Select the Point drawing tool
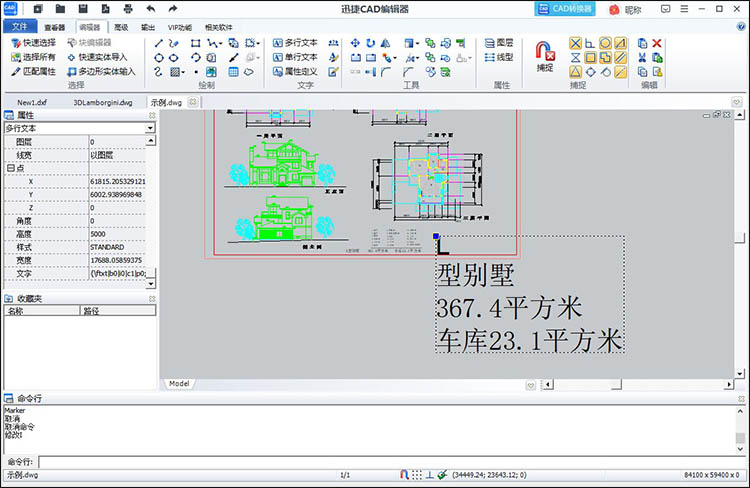This screenshot has width=750, height=488. point(196,72)
